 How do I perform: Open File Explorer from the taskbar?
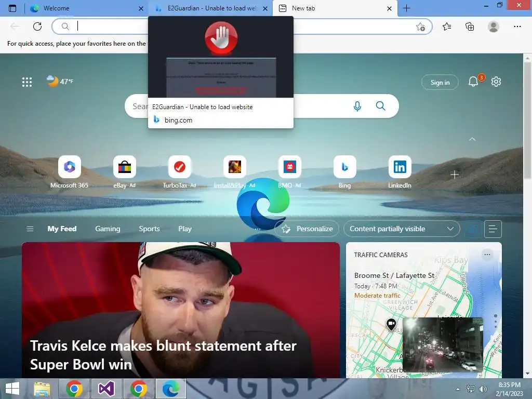42,389
